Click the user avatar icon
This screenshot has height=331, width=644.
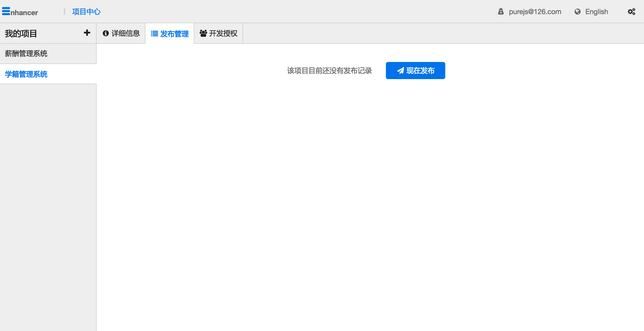501,12
